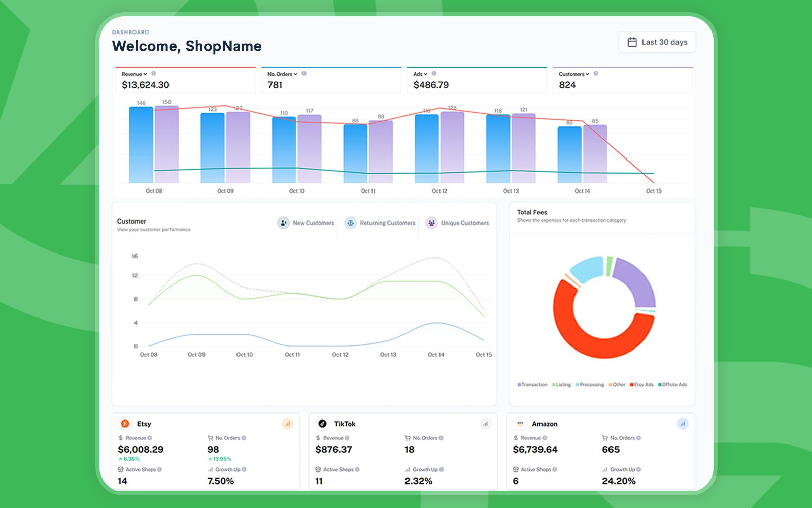The height and width of the screenshot is (508, 812).
Task: Click the Etsy logo icon
Action: pos(125,423)
